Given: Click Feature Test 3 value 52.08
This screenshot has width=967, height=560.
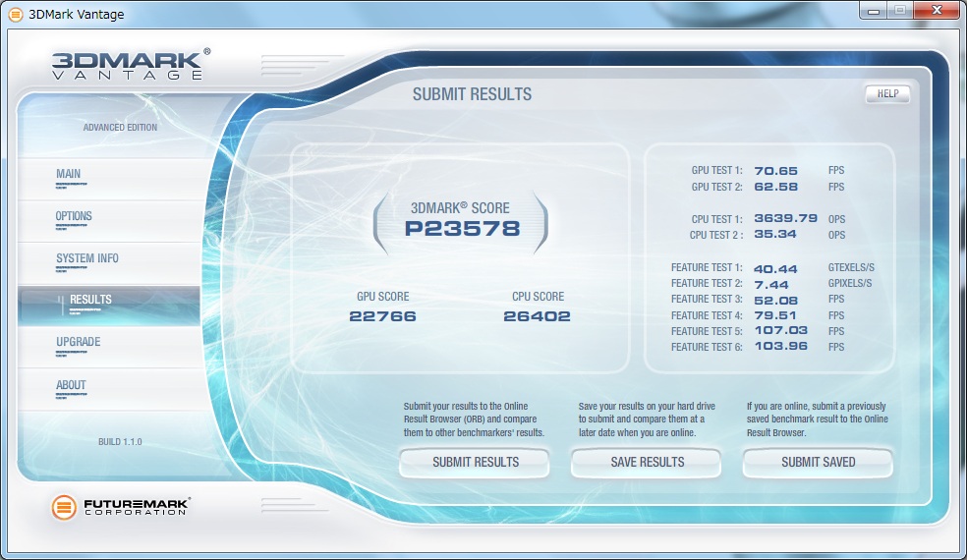Looking at the screenshot, I should coord(775,301).
